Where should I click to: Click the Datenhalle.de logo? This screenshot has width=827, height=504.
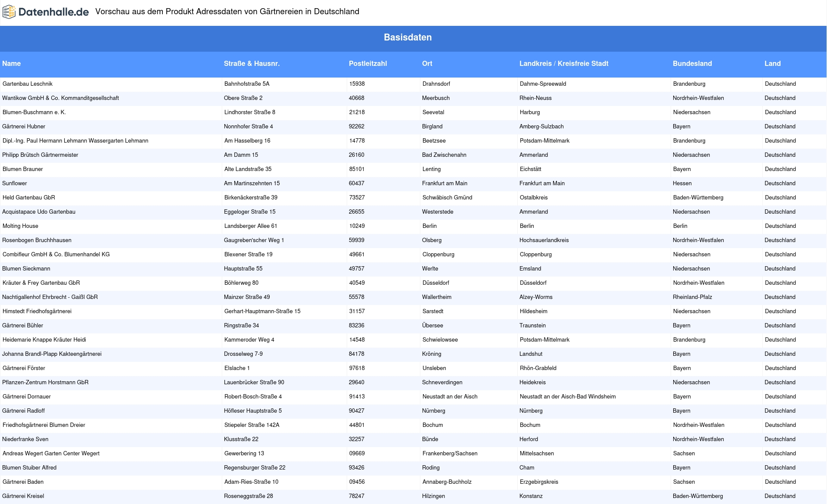46,12
